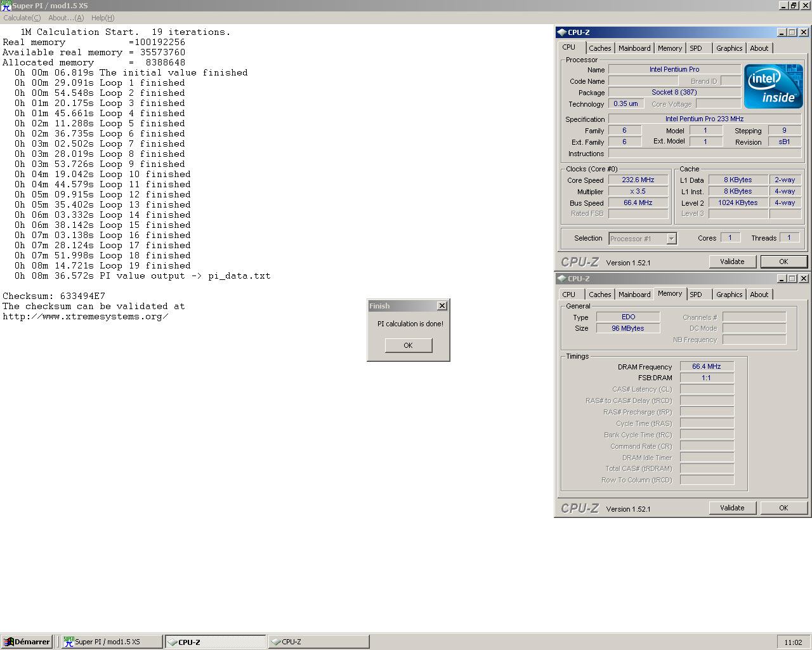
Task: Click the taskbar clock showing 11:02
Action: pos(793,642)
